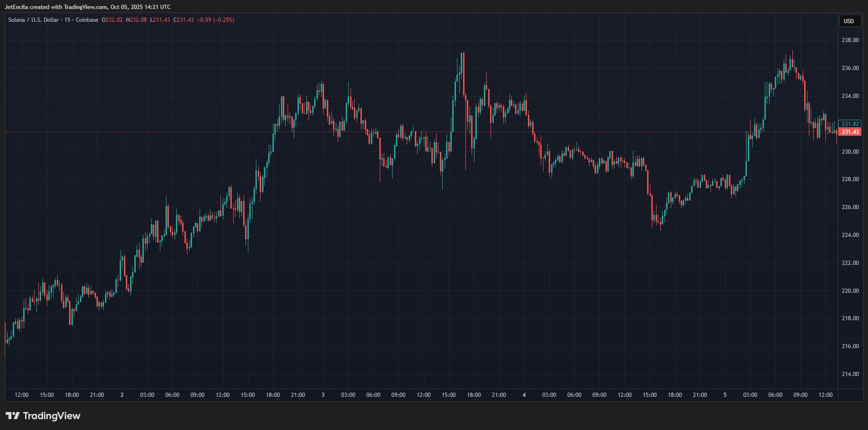Screen dimensions: 868x430
Task: Open the USD currency selector
Action: click(x=849, y=21)
